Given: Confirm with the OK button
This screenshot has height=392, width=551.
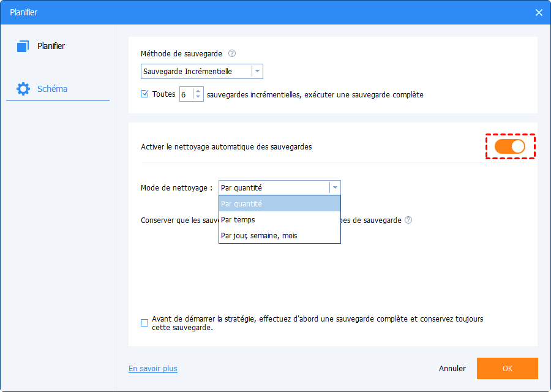Looking at the screenshot, I should point(507,368).
